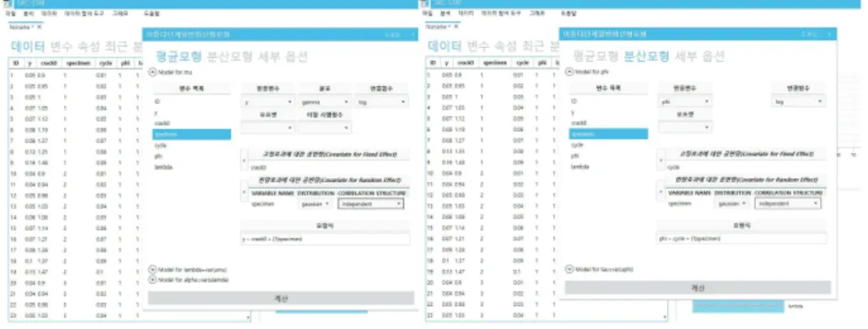Open 'gaussian' distribution dropdown in right dialog
Screen dimensions: 868x329
(733, 203)
